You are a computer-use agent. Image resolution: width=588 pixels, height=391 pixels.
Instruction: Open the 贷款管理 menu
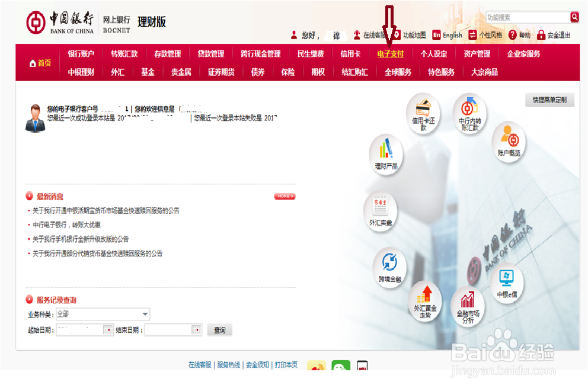[x=211, y=53]
